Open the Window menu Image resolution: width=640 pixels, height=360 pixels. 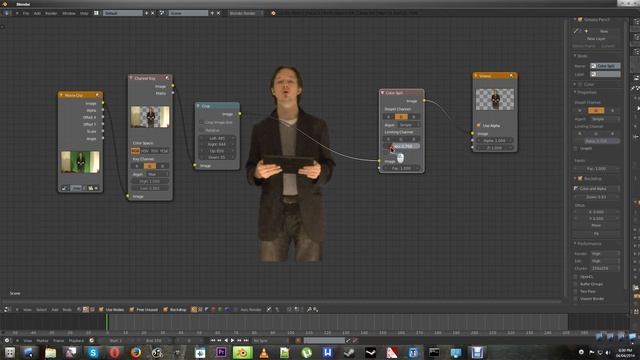tap(69, 13)
